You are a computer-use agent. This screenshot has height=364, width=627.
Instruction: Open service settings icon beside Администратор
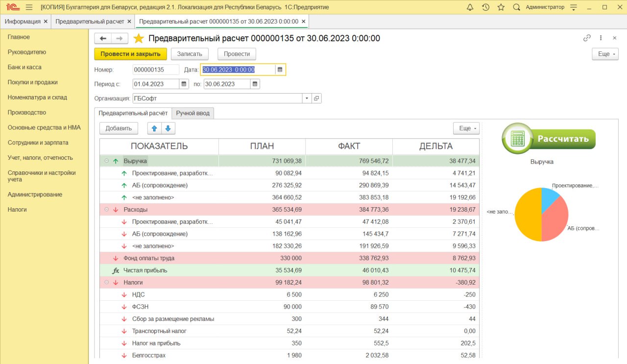click(574, 7)
